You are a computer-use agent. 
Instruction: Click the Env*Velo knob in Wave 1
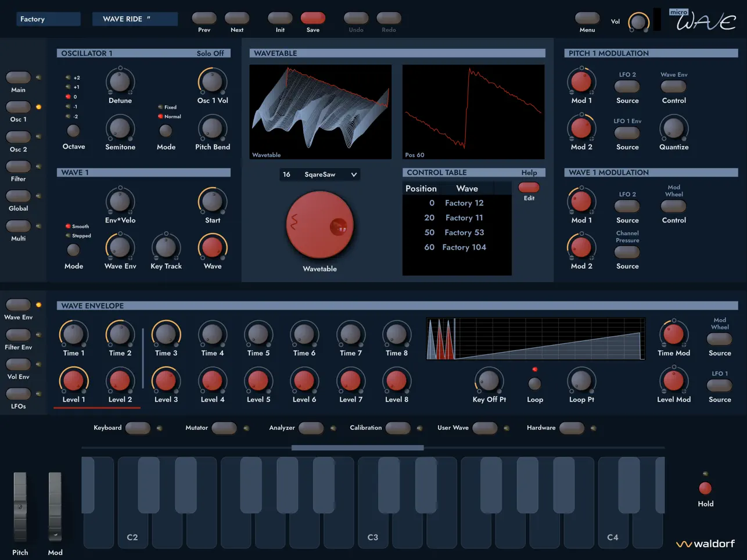[x=120, y=202]
